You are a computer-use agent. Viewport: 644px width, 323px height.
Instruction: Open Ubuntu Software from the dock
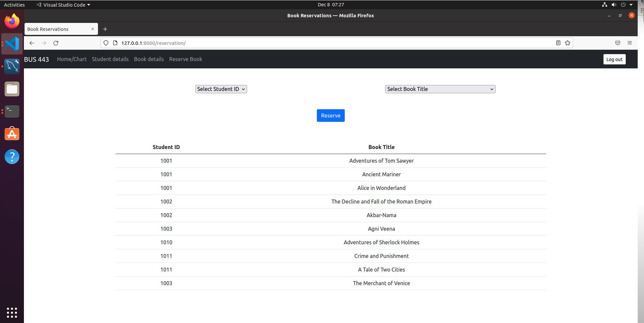click(12, 134)
